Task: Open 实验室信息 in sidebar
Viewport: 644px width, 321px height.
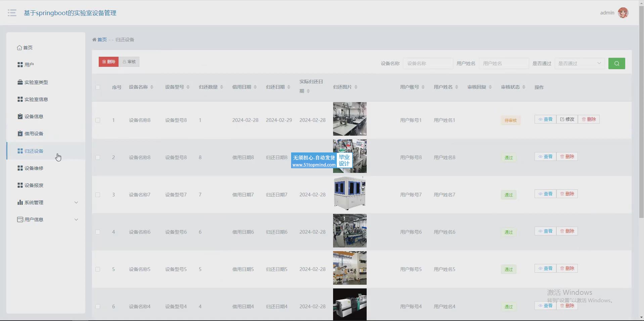Action: pos(46,99)
